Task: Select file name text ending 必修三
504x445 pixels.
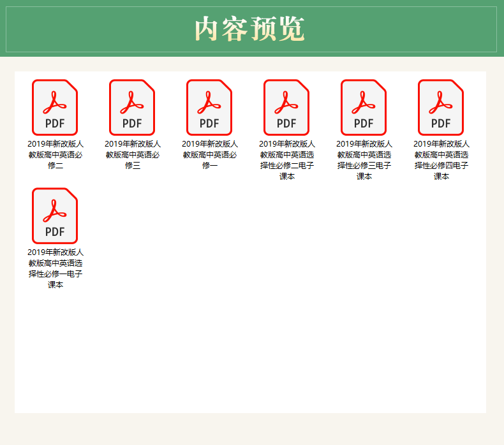Action: click(133, 154)
